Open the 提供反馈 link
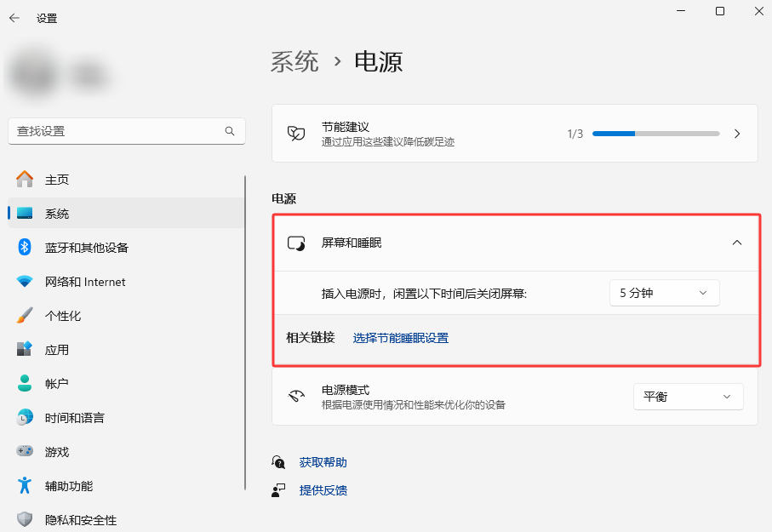The width and height of the screenshot is (772, 532). coord(323,490)
